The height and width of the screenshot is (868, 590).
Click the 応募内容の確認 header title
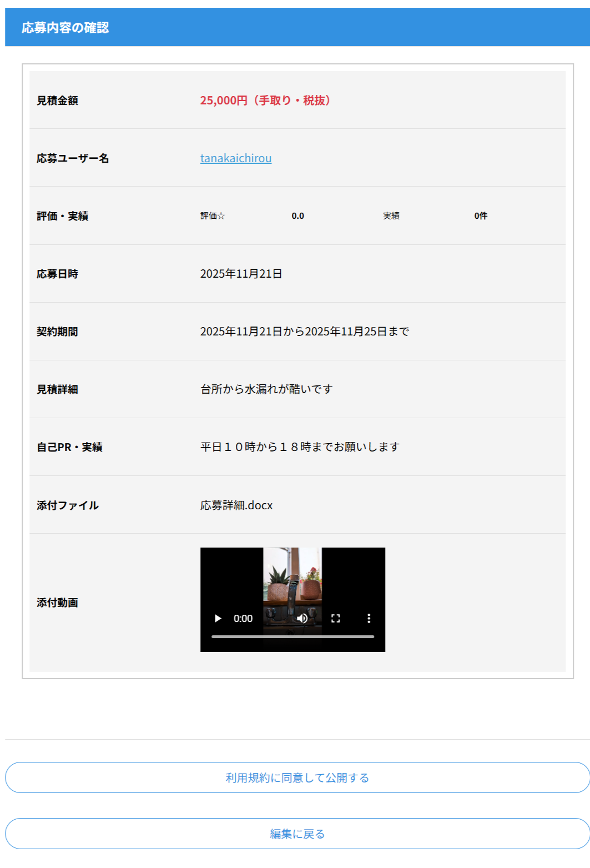coord(65,28)
